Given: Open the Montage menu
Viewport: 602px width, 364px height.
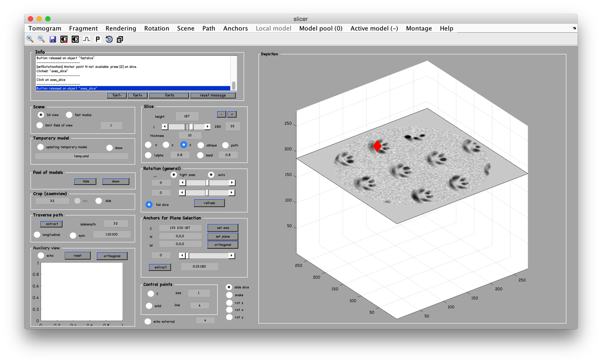Looking at the screenshot, I should pyautogui.click(x=419, y=28).
